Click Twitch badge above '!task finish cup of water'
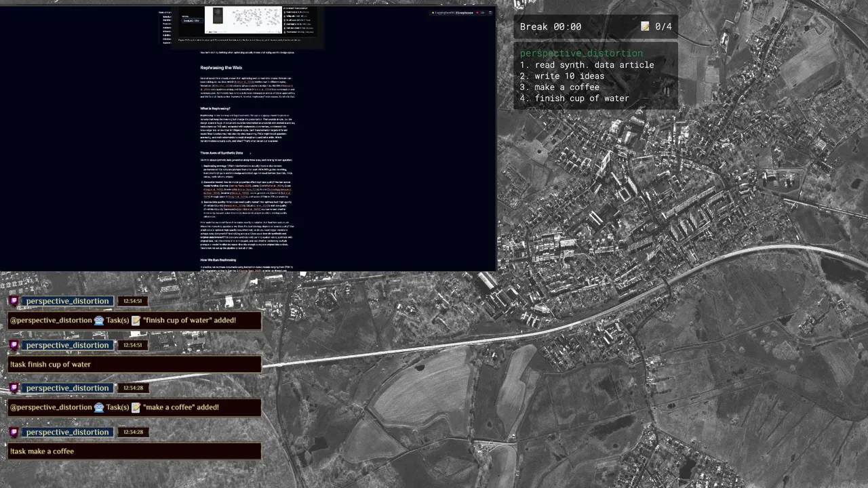 (14, 345)
